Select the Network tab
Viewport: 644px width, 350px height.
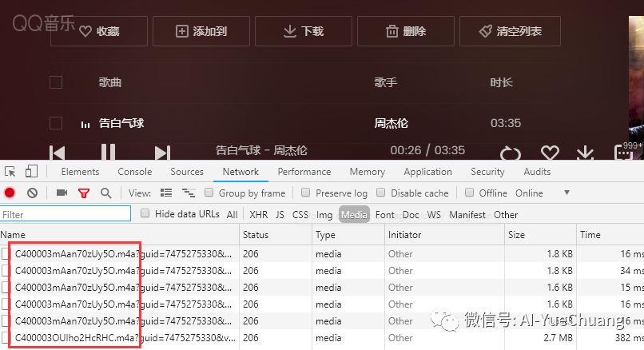tap(241, 172)
